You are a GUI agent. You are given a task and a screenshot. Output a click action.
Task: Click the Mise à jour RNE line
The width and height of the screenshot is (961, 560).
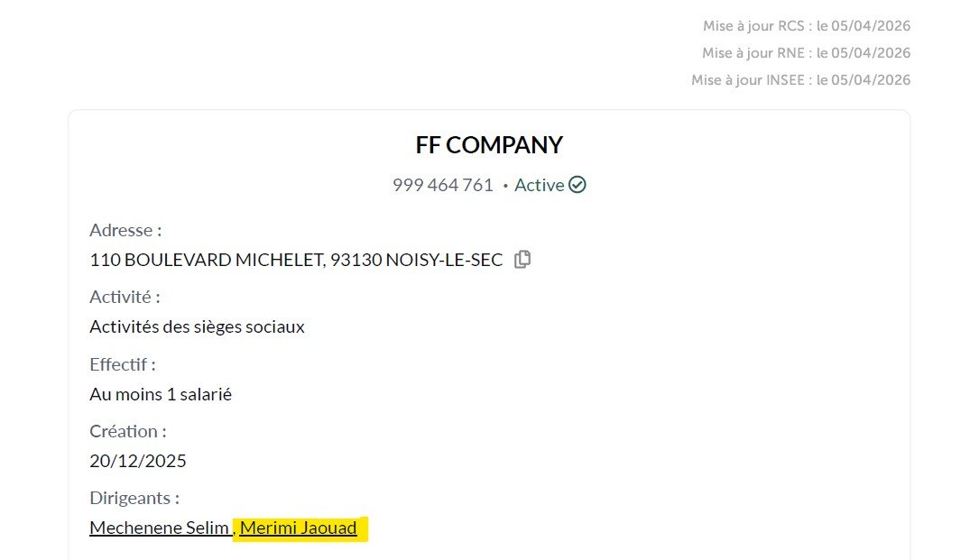(807, 52)
